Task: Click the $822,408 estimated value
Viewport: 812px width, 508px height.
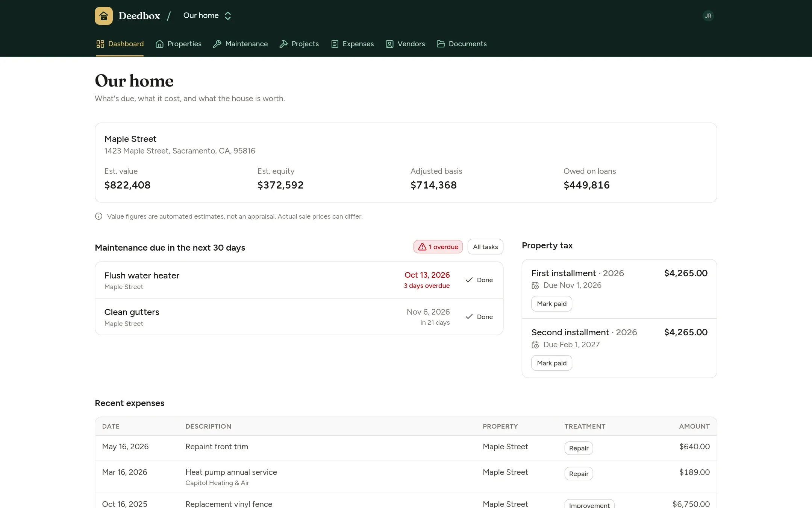Action: coord(127,185)
